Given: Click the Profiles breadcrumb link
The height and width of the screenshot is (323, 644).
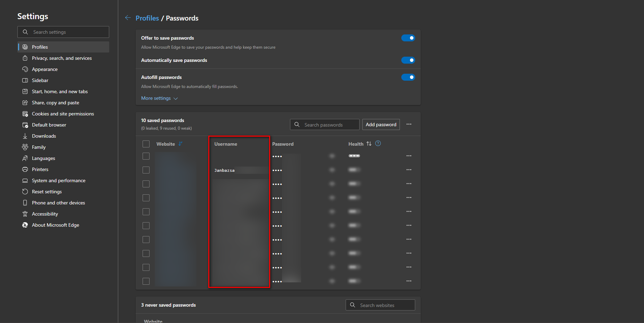Looking at the screenshot, I should point(147,18).
